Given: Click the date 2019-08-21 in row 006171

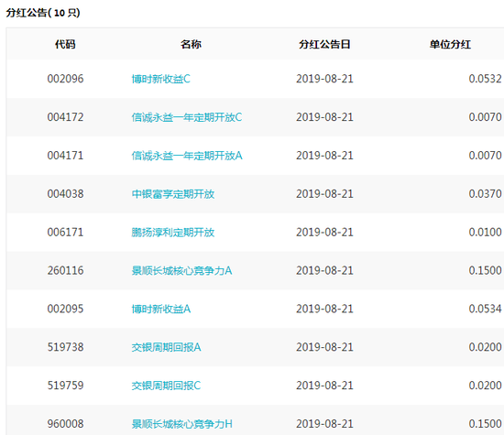Looking at the screenshot, I should [324, 232].
